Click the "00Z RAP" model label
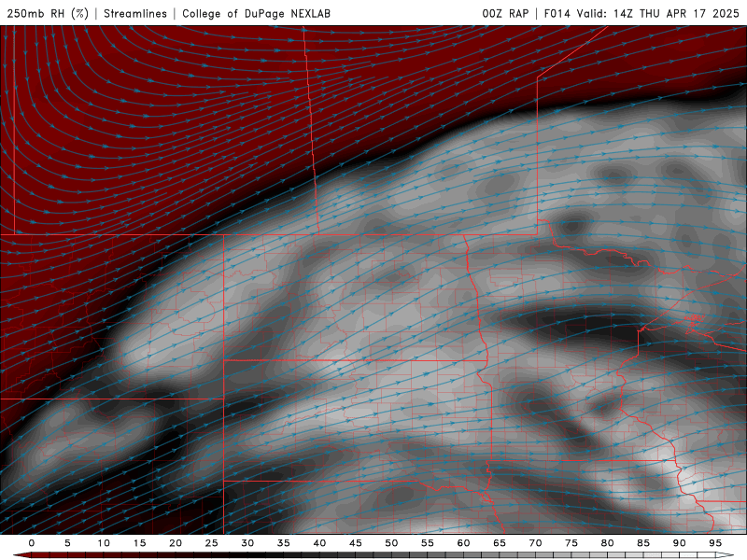 [505, 13]
